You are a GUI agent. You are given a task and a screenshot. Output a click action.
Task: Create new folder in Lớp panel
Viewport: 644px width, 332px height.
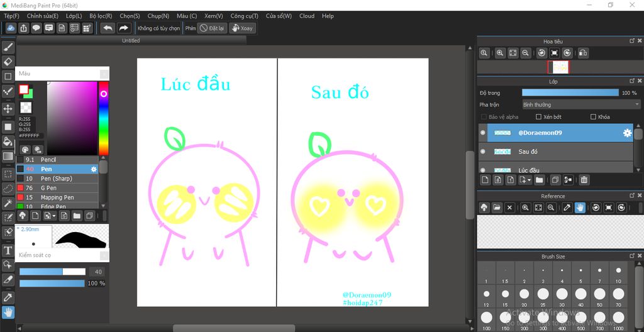(539, 180)
